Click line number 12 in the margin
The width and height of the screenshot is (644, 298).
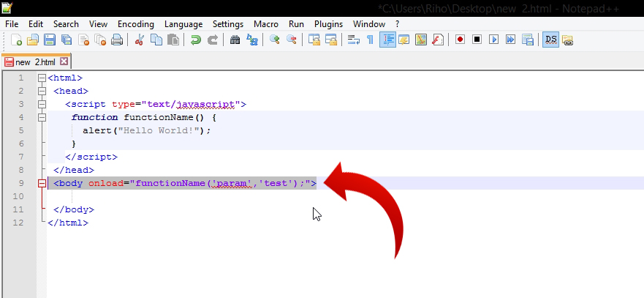18,223
